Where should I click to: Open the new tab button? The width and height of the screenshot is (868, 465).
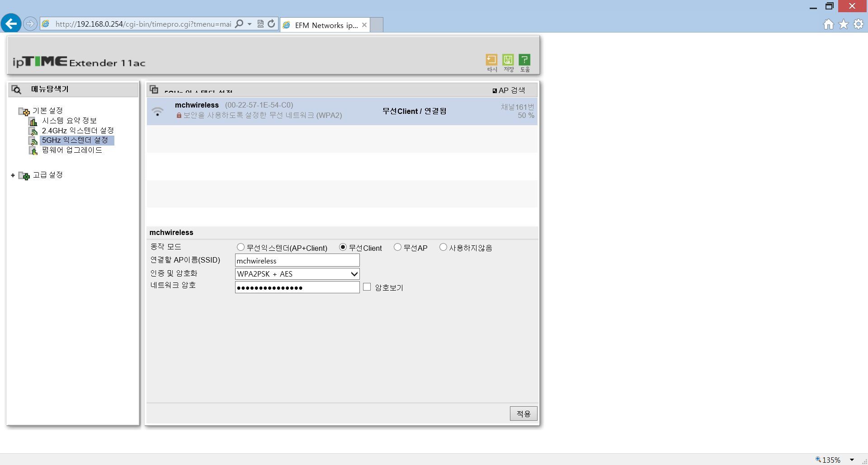point(377,25)
